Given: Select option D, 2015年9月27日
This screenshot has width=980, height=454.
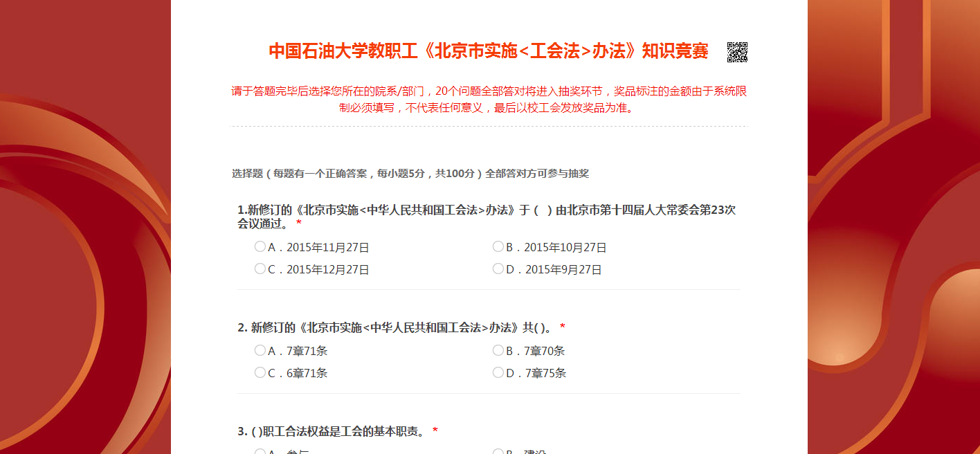Looking at the screenshot, I should click(x=498, y=269).
